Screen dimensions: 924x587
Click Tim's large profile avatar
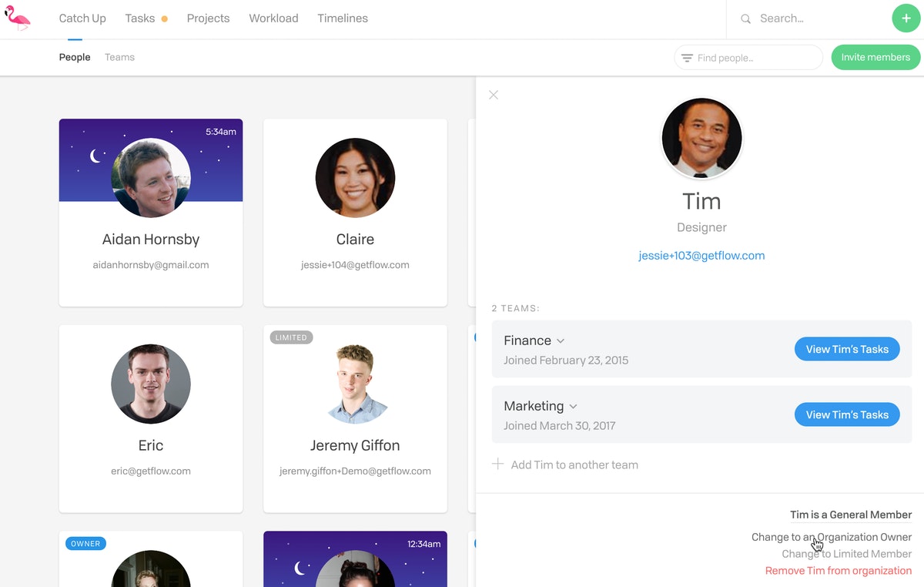pyautogui.click(x=701, y=139)
